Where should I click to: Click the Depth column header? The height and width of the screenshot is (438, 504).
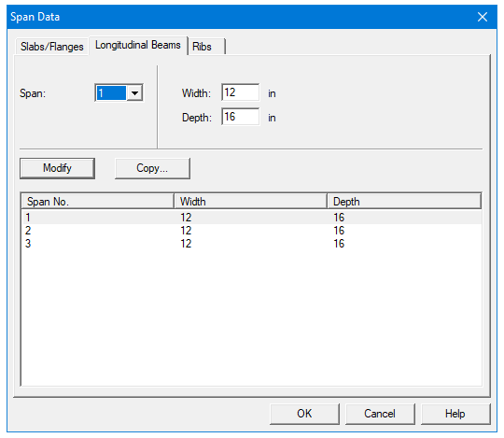[x=404, y=202]
